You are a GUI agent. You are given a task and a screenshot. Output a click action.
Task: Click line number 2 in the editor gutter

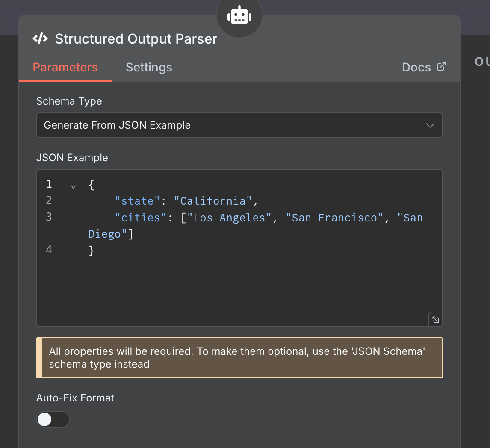click(49, 200)
